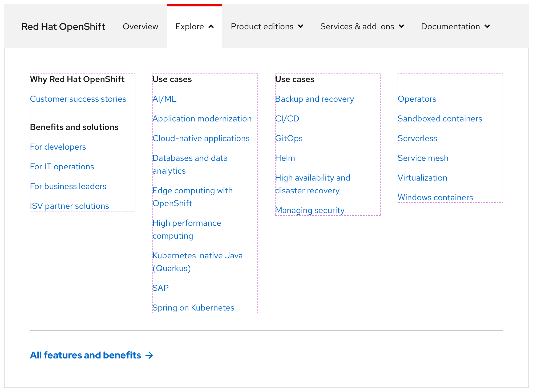The image size is (533, 392).
Task: Click the Red Hat OpenShift home link
Action: (x=63, y=26)
